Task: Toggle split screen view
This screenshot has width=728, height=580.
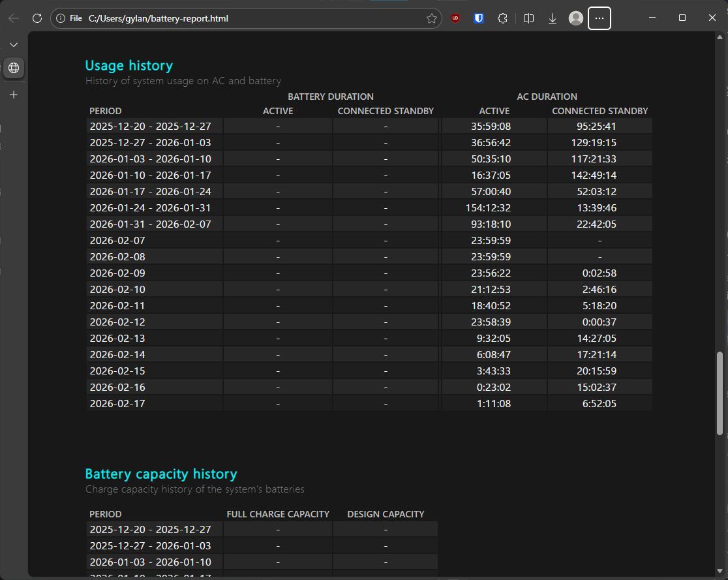Action: (x=528, y=18)
